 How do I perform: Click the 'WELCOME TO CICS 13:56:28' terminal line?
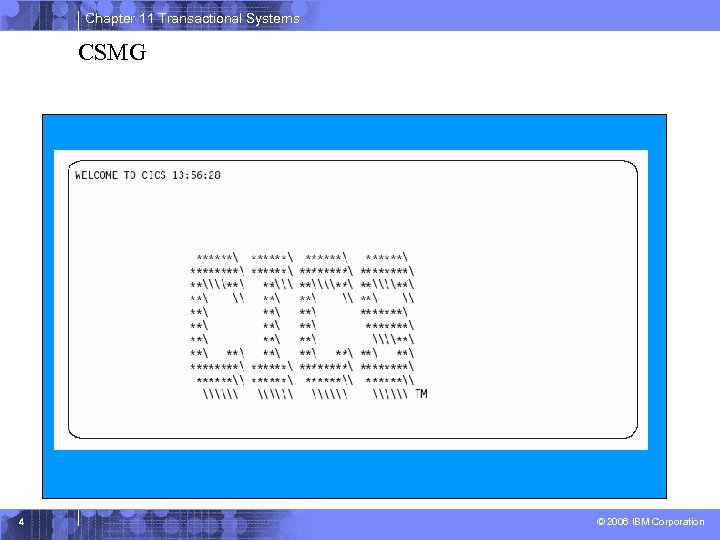tap(148, 175)
